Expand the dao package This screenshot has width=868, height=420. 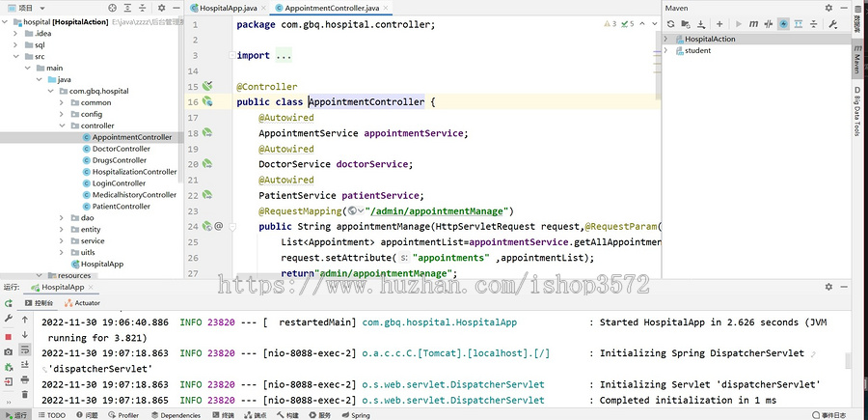coord(62,218)
